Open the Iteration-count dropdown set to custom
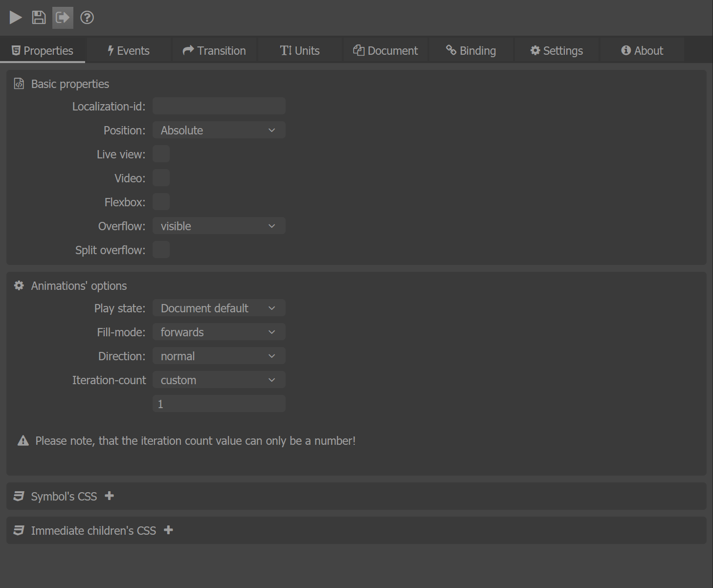This screenshot has width=713, height=588. (219, 380)
